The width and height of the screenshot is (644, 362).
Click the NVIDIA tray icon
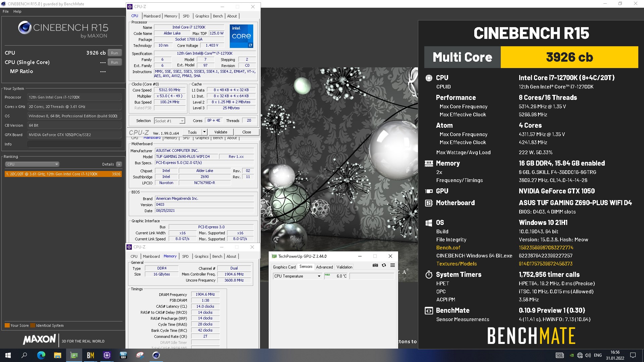[x=572, y=355]
